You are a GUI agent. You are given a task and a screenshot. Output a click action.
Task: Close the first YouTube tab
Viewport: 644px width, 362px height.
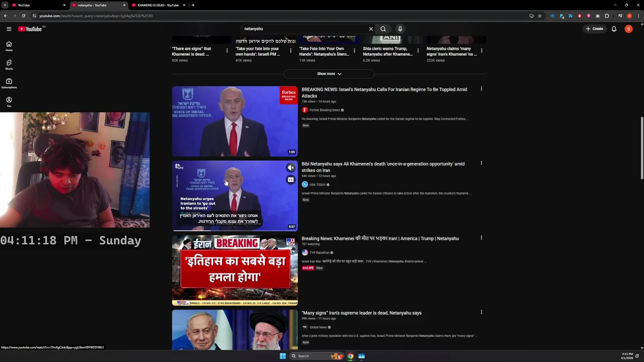click(x=64, y=5)
